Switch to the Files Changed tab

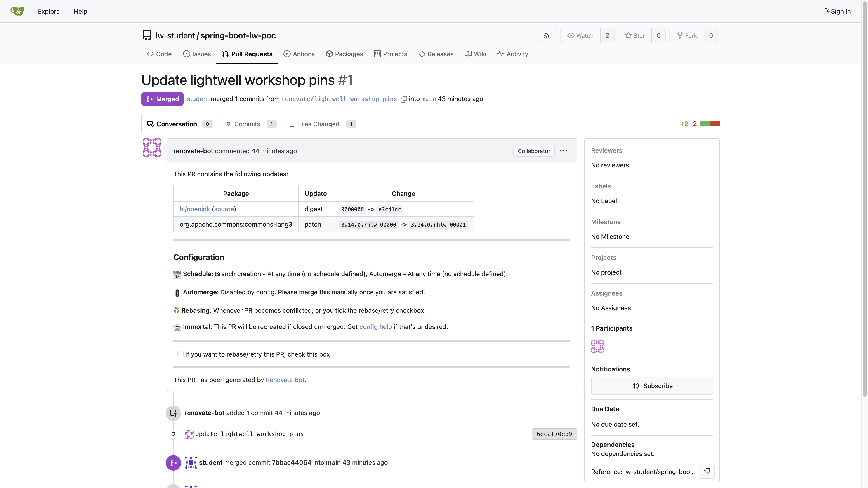coord(323,124)
